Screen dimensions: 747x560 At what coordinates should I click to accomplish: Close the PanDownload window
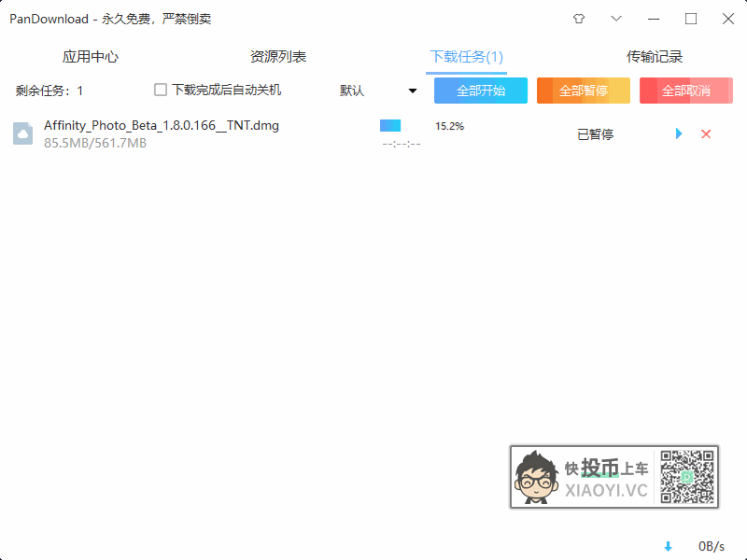[x=728, y=19]
